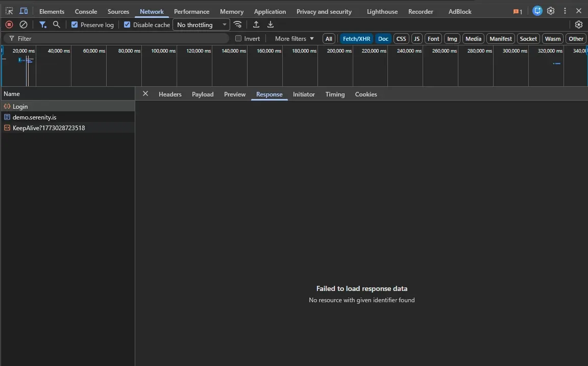Select the Login request
The image size is (588, 366).
(20, 106)
